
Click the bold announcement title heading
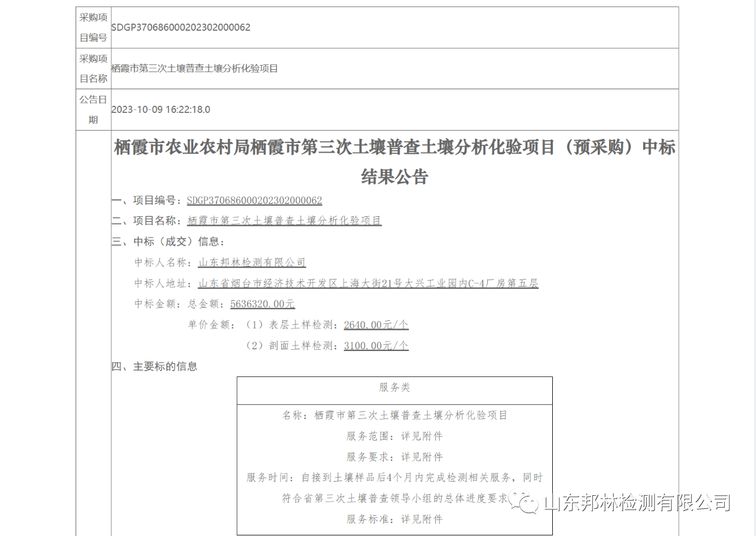(394, 161)
